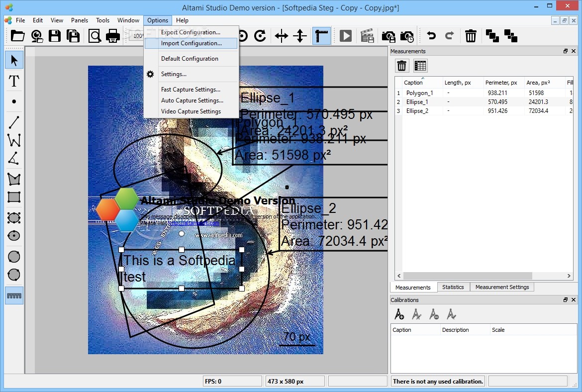Image resolution: width=582 pixels, height=392 pixels.
Task: Click the video clapperboard capture icon
Action: point(367,36)
